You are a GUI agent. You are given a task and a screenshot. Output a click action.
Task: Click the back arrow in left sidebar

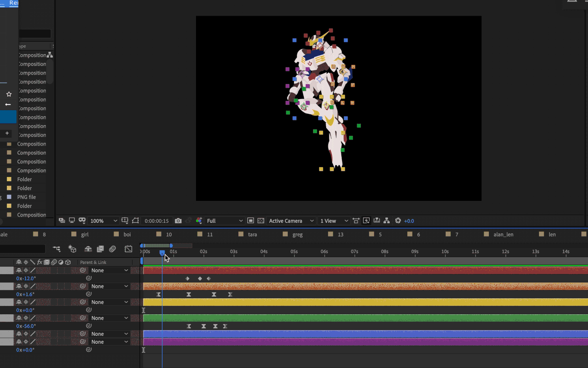8,104
